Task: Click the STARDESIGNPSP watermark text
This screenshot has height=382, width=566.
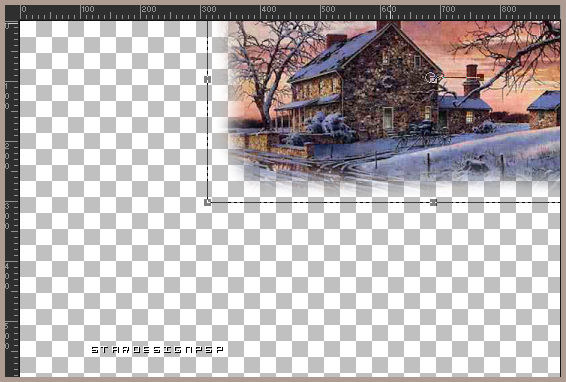Action: pos(157,350)
